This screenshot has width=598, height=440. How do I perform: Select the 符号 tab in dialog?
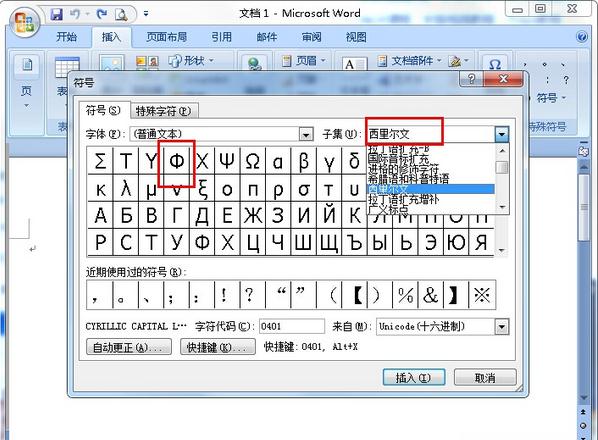point(103,111)
